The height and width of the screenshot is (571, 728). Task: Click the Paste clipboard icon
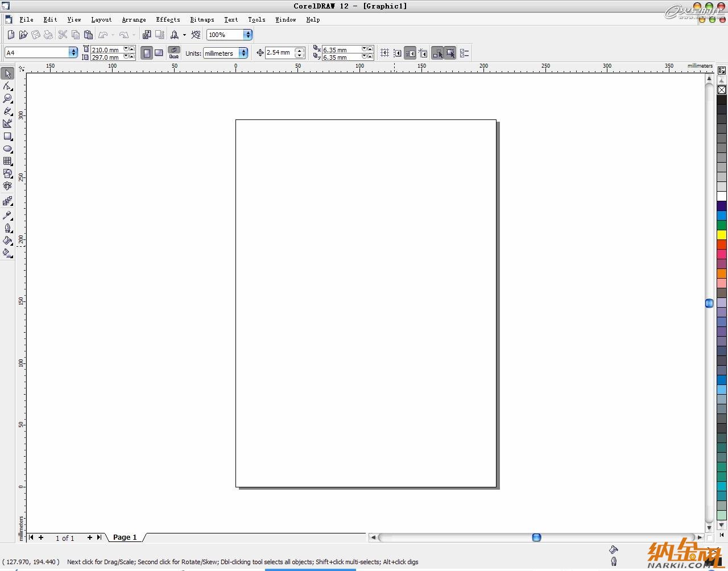pos(88,35)
